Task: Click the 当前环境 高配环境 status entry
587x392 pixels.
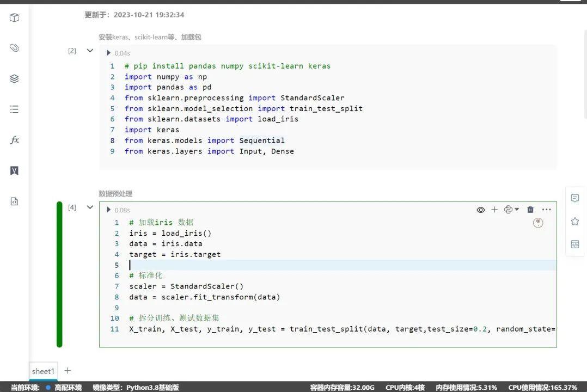Action: [x=46, y=388]
